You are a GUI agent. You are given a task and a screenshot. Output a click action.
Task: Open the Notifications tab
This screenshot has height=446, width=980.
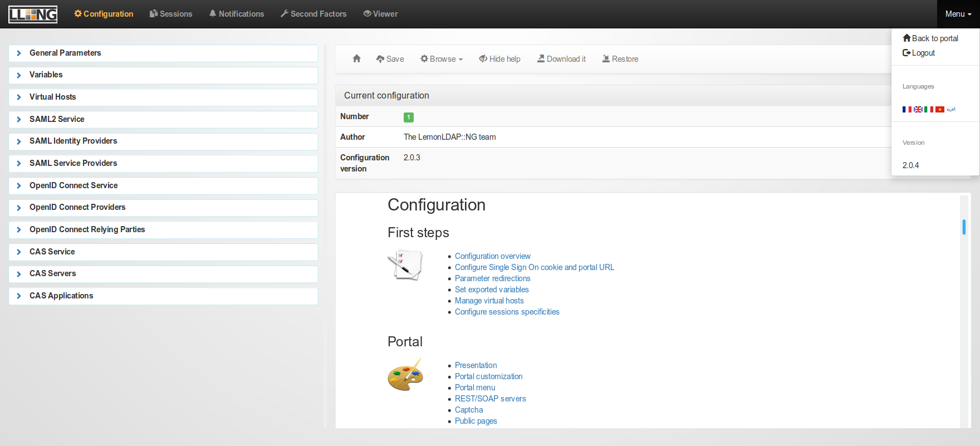[x=237, y=14]
